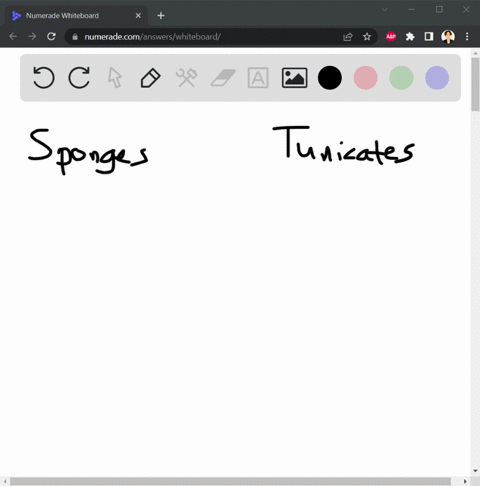This screenshot has height=486, width=480.
Task: Open the crossed tools icon
Action: click(x=186, y=78)
